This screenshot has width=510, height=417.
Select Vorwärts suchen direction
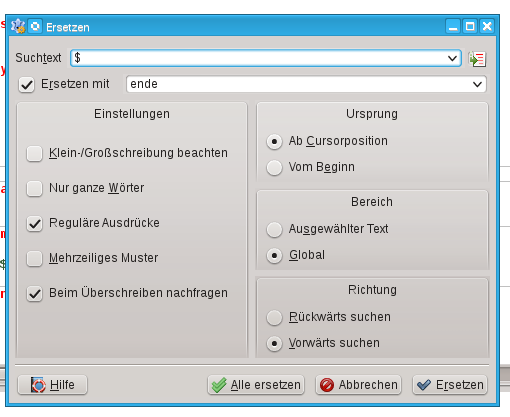point(274,344)
